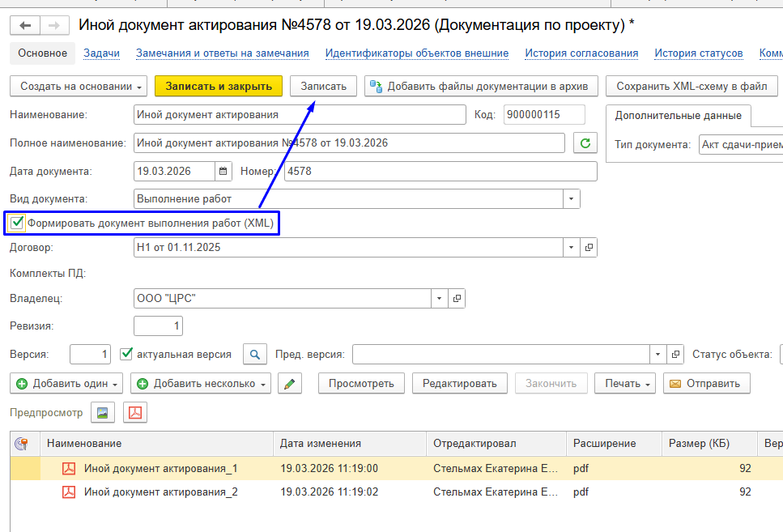Open the Владелец field's linked record icon
Image resolution: width=783 pixels, height=532 pixels.
coord(457,299)
